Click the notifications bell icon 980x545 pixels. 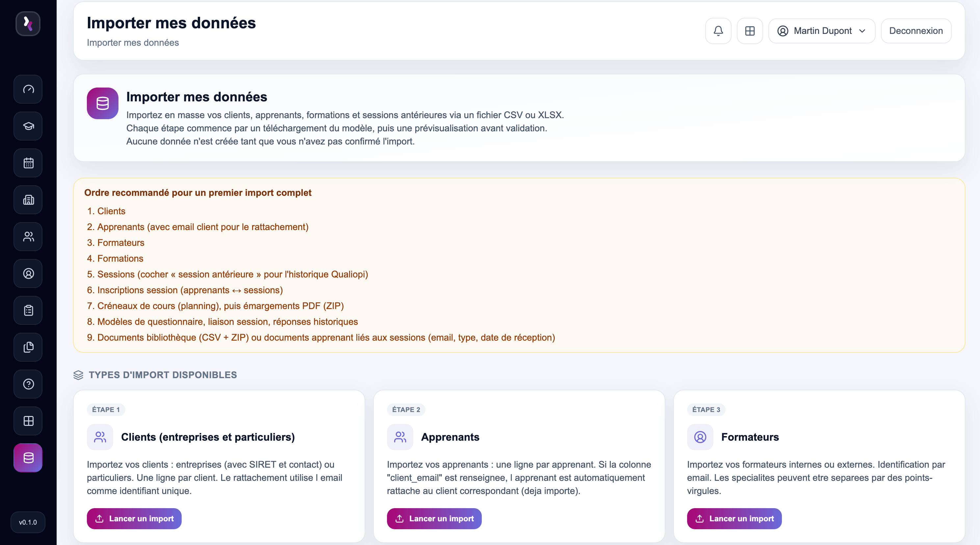point(718,31)
